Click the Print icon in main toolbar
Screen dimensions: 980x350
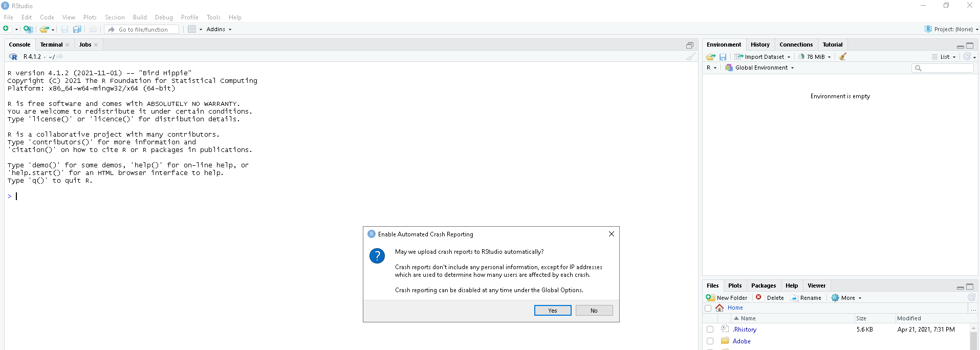93,29
